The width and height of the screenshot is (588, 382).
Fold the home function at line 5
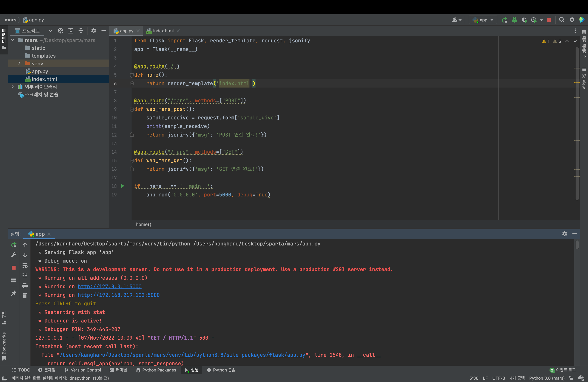(x=132, y=75)
